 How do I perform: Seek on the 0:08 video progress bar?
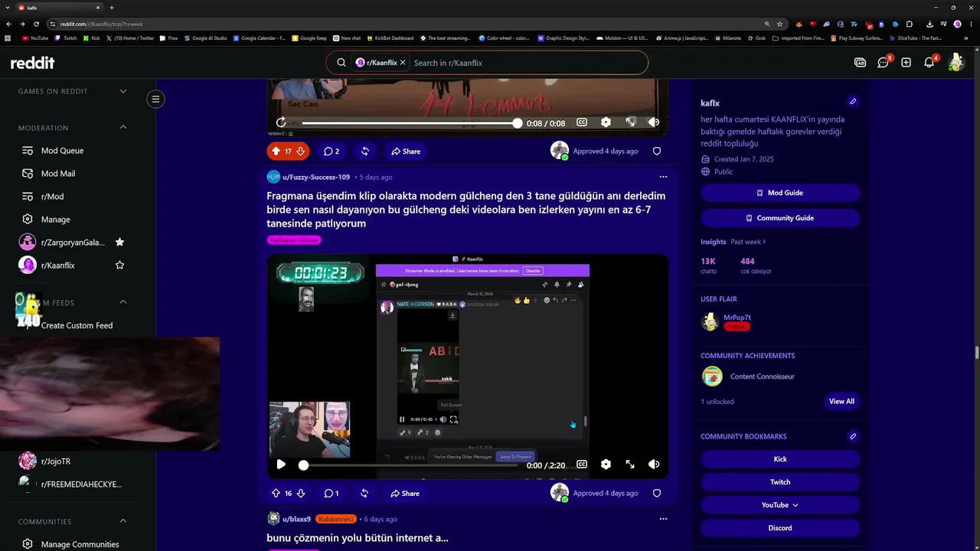point(410,122)
